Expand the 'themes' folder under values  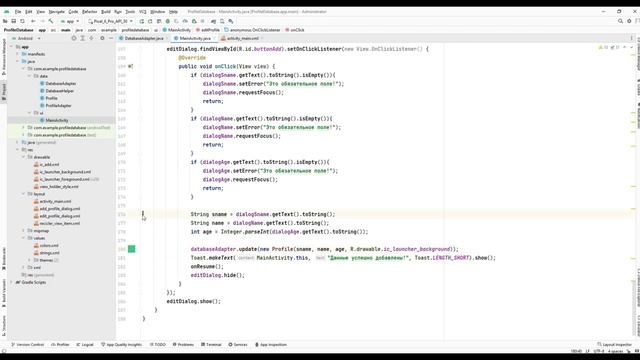coord(29,260)
